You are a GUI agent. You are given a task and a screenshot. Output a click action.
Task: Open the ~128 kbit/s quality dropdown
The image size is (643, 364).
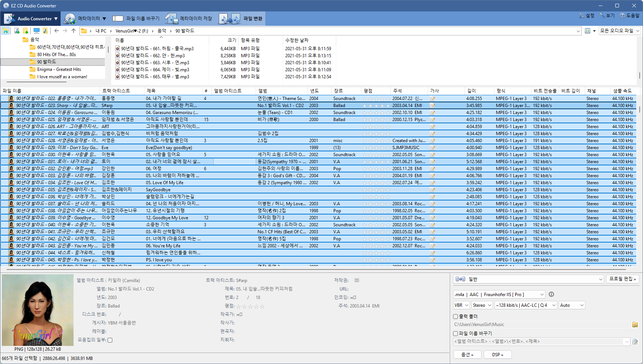pos(526,305)
